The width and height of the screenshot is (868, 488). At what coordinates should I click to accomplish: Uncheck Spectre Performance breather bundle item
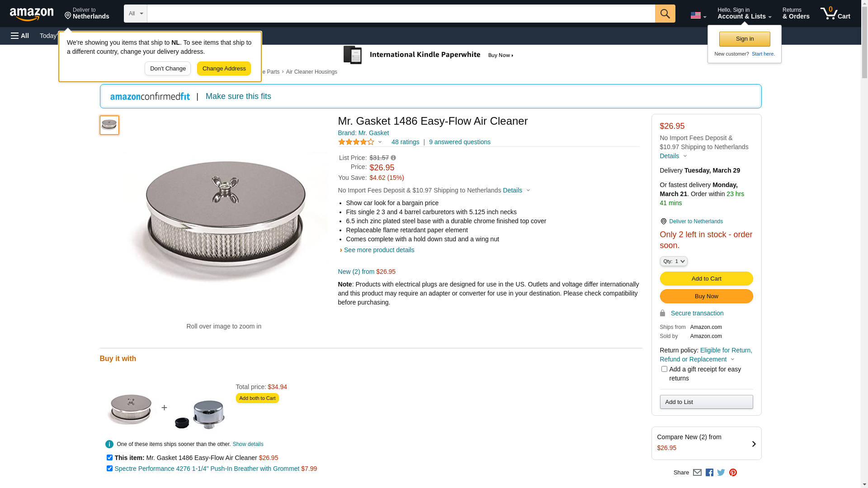tap(109, 469)
